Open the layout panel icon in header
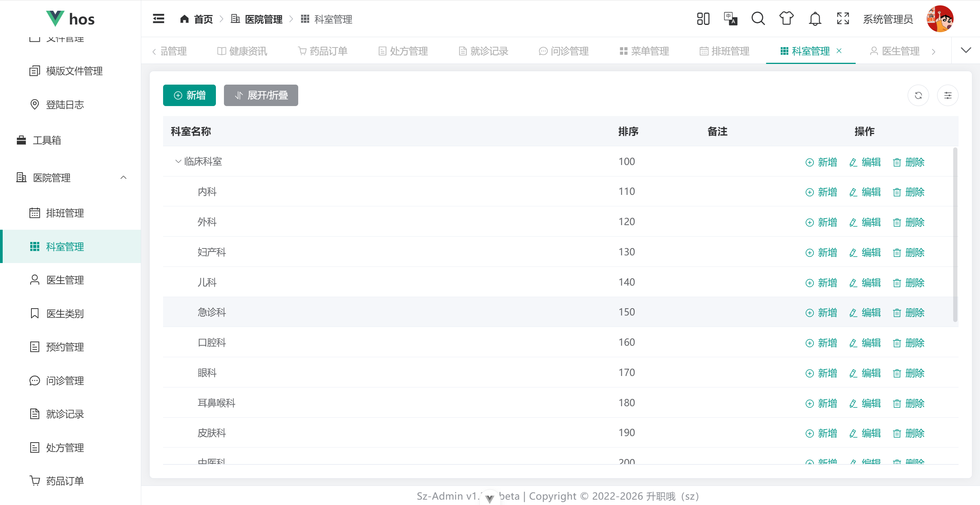 point(703,19)
